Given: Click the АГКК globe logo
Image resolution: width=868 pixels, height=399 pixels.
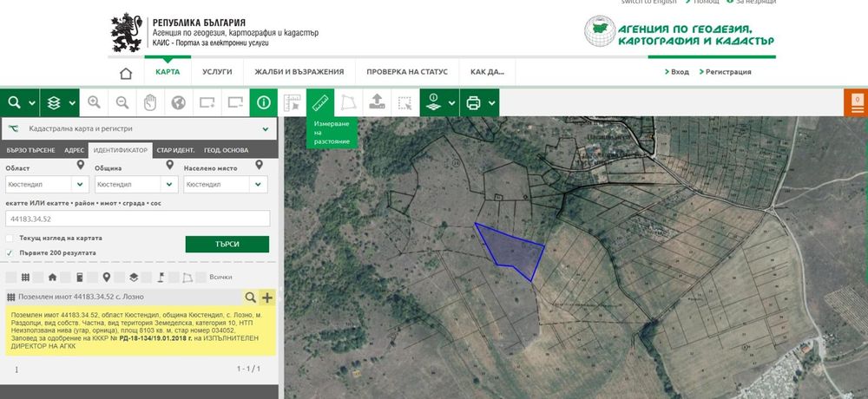Looking at the screenshot, I should click(600, 31).
